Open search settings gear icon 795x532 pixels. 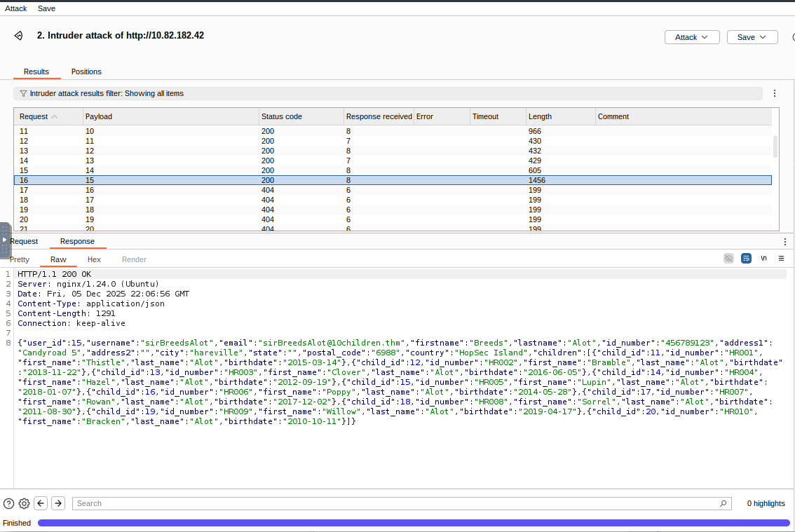25,503
